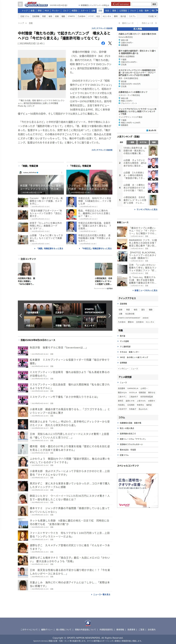The width and height of the screenshot is (176, 644).
Task: Click the 乃木坂46 quick access tag
Action: pos(122,322)
